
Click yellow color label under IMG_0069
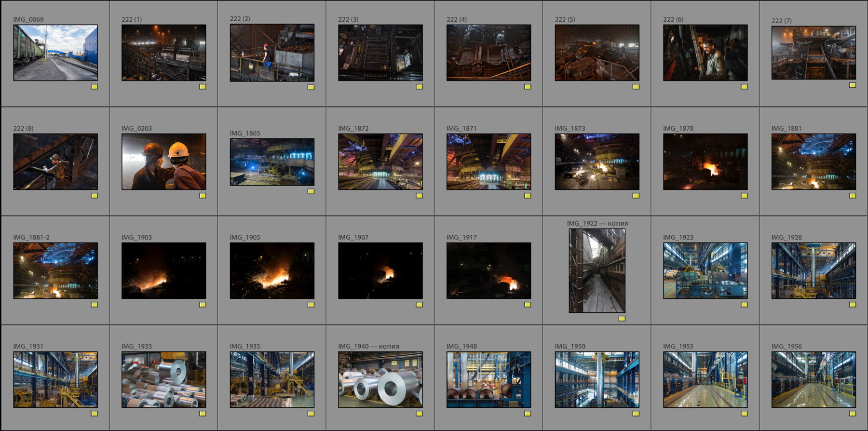click(x=95, y=87)
